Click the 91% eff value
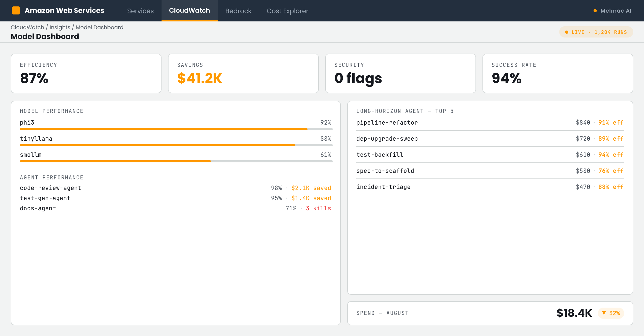The height and width of the screenshot is (336, 644). (611, 123)
